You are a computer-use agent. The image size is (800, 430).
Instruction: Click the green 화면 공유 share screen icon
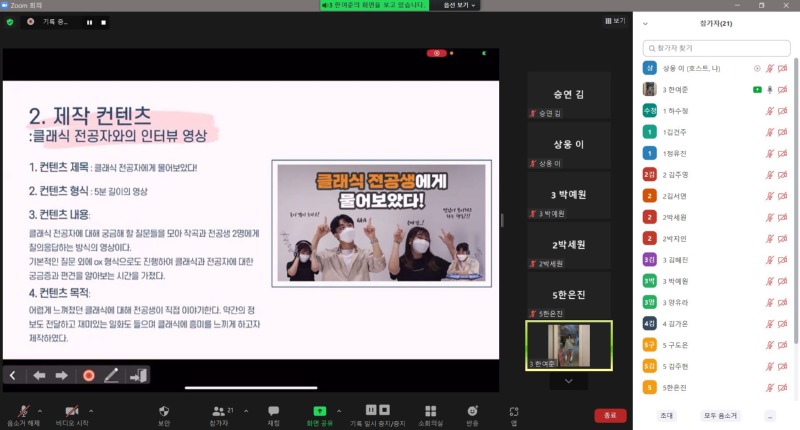point(319,411)
